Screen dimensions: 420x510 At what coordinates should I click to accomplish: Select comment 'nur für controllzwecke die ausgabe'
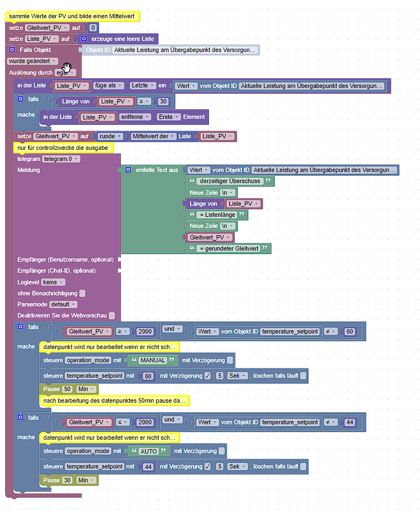point(64,148)
